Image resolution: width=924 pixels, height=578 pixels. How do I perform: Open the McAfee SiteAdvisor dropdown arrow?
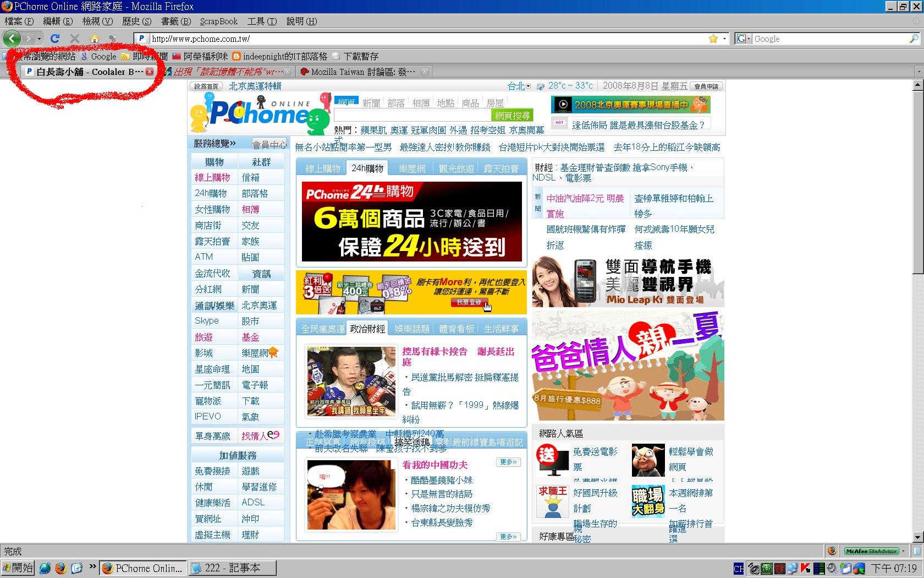[904, 551]
